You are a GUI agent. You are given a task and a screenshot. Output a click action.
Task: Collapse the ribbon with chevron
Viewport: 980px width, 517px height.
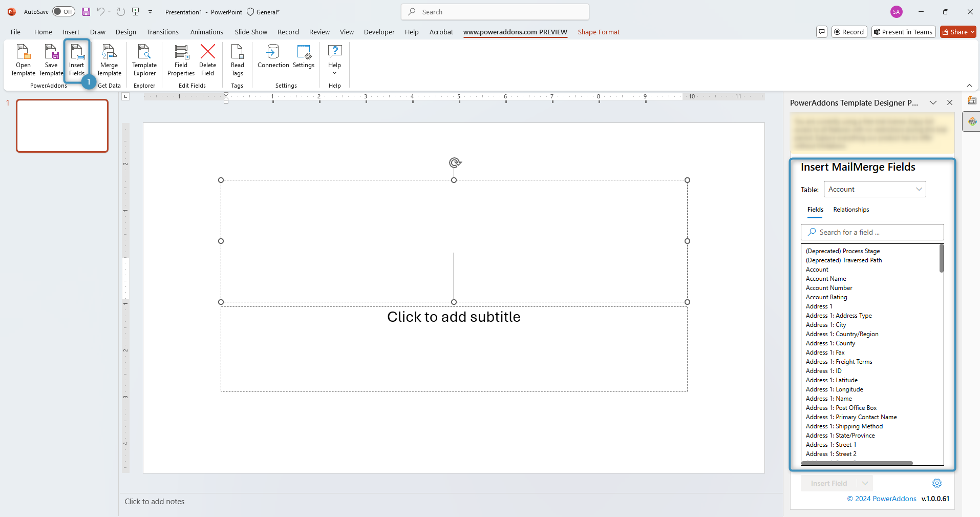pyautogui.click(x=969, y=86)
